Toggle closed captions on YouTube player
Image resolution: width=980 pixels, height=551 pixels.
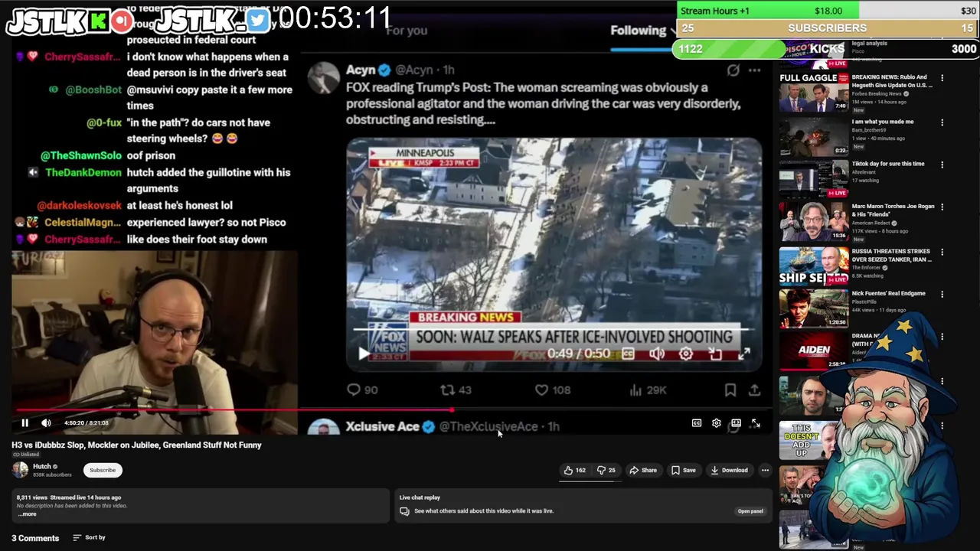pos(697,423)
